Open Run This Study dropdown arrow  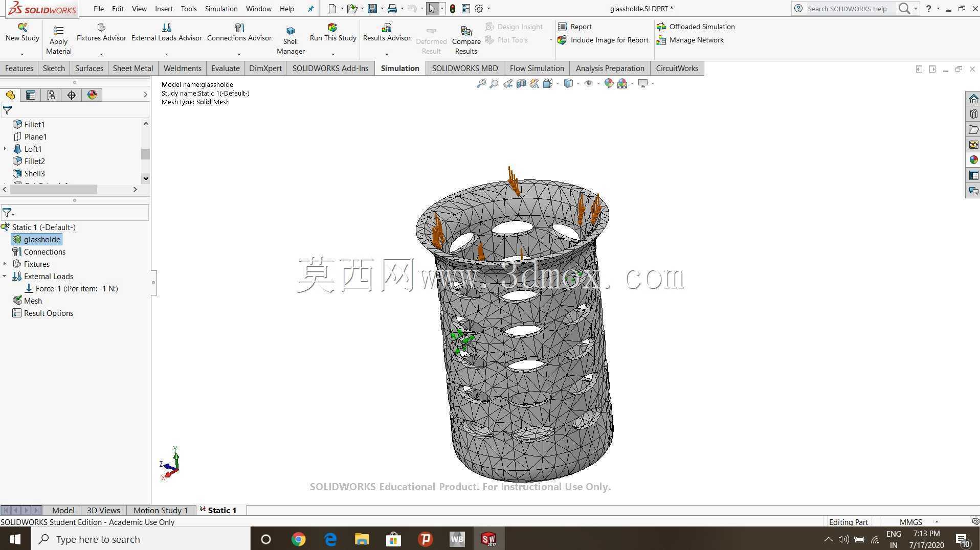(x=333, y=54)
